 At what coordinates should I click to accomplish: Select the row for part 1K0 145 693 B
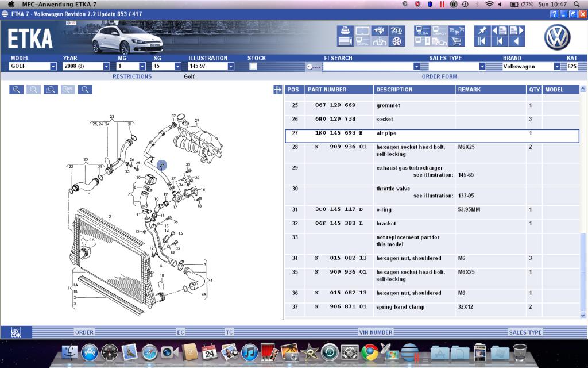[x=432, y=136]
